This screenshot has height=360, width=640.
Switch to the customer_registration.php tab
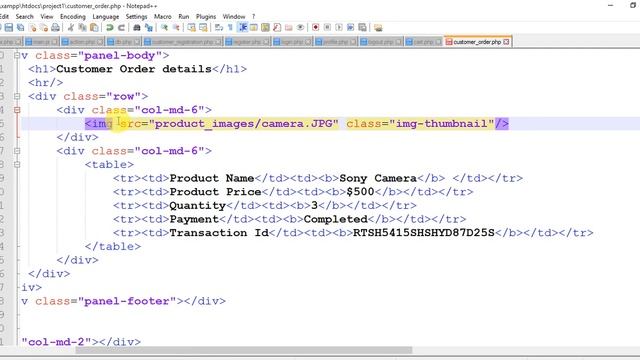point(182,42)
